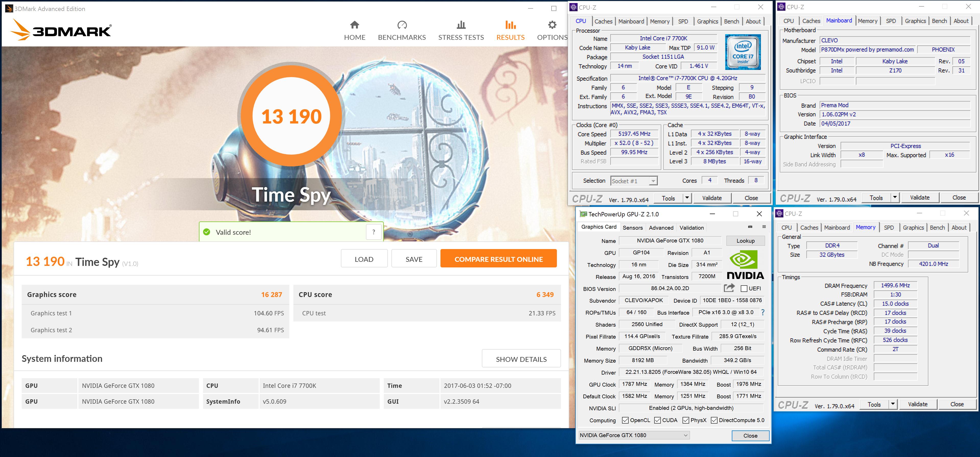
Task: Open the SPD tab in the CPU-Z CPU window
Action: tap(683, 21)
